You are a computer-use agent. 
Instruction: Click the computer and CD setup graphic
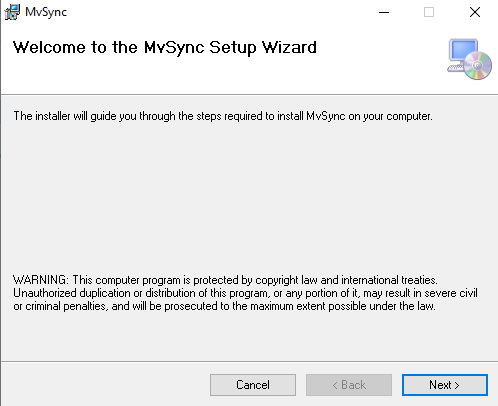point(469,59)
